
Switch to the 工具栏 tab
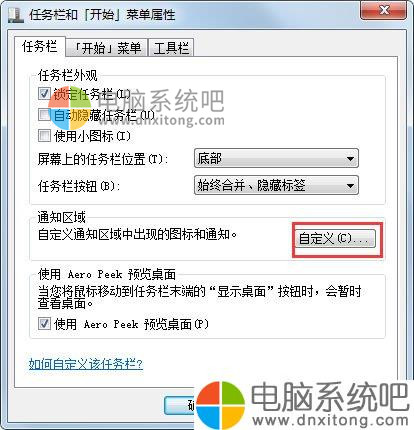click(x=171, y=48)
